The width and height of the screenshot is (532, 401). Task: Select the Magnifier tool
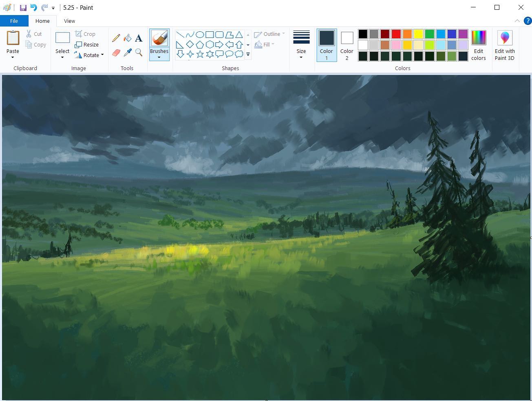[x=139, y=53]
